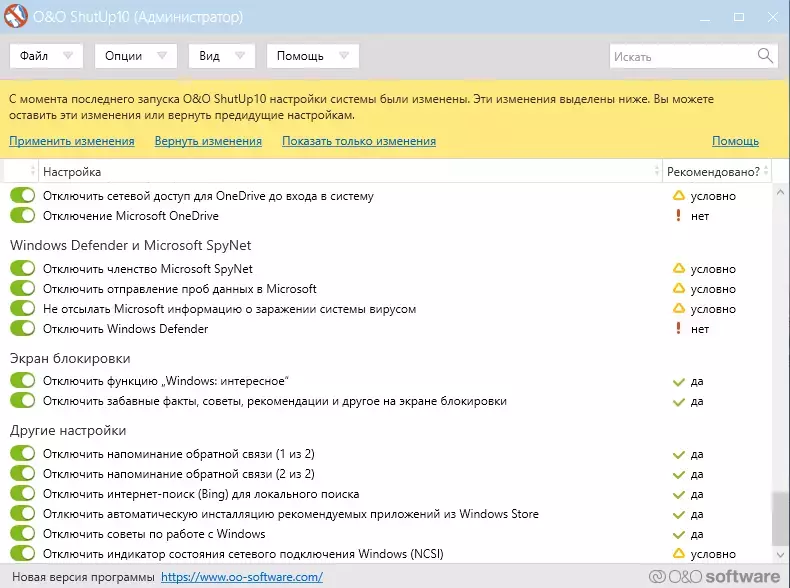Image resolution: width=790 pixels, height=588 pixels.
Task: Open the Опции dropdown arrow
Action: point(162,55)
